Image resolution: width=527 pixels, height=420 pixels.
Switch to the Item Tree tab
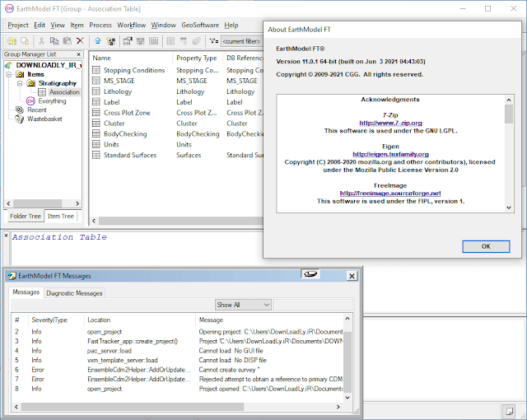point(60,216)
